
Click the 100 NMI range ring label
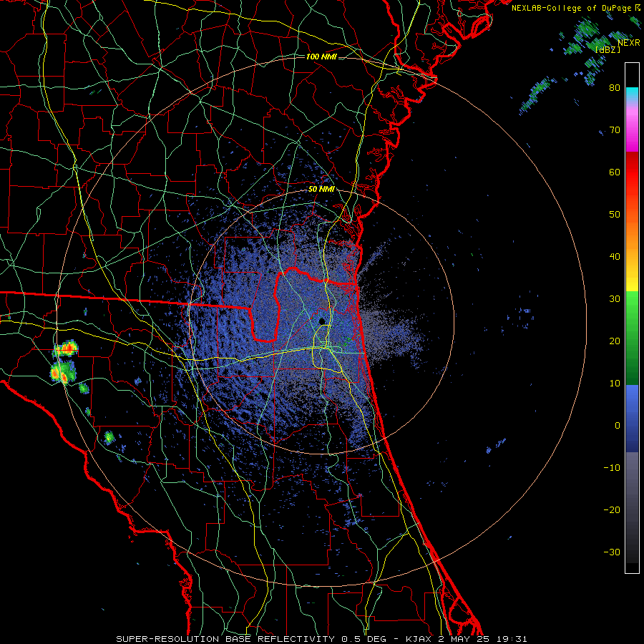(321, 57)
